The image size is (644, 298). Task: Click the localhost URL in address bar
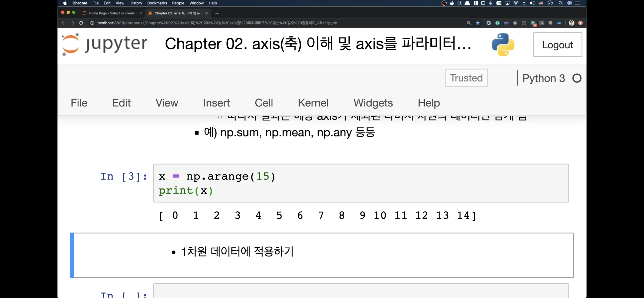point(217,23)
